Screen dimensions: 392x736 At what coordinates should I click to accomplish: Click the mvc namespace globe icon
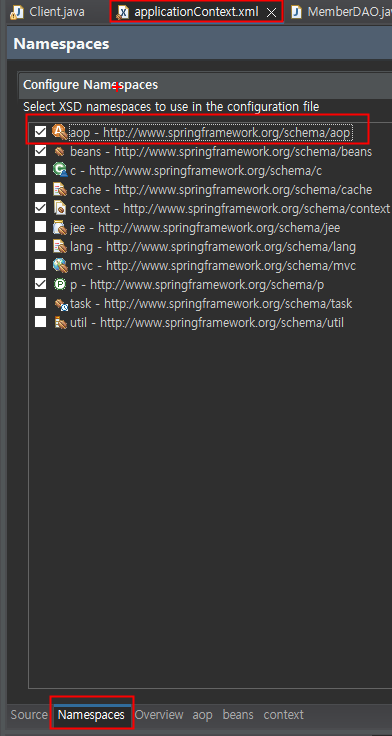pyautogui.click(x=60, y=265)
